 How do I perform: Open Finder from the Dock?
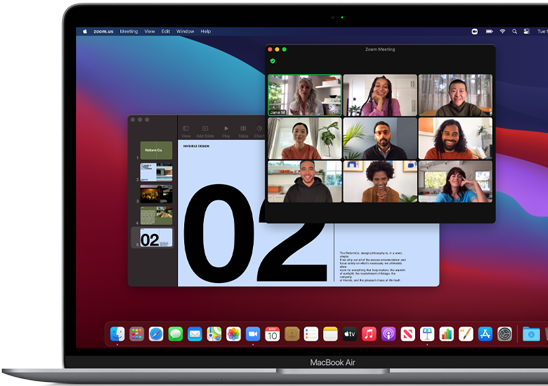(117, 334)
